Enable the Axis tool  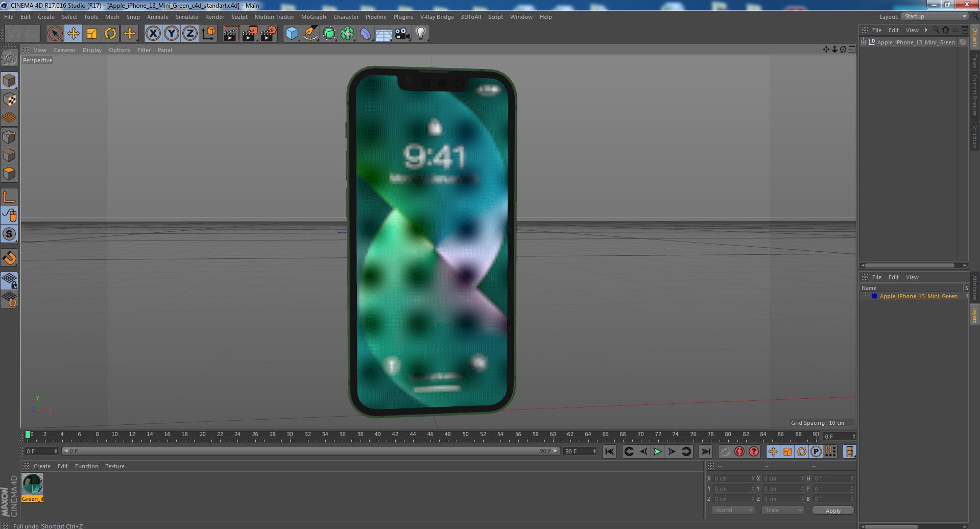[9, 197]
